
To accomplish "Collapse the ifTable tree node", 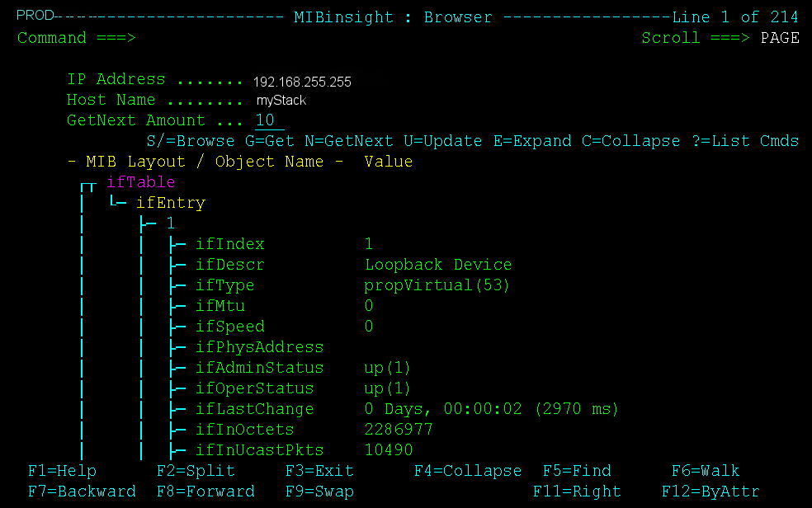I will point(141,181).
